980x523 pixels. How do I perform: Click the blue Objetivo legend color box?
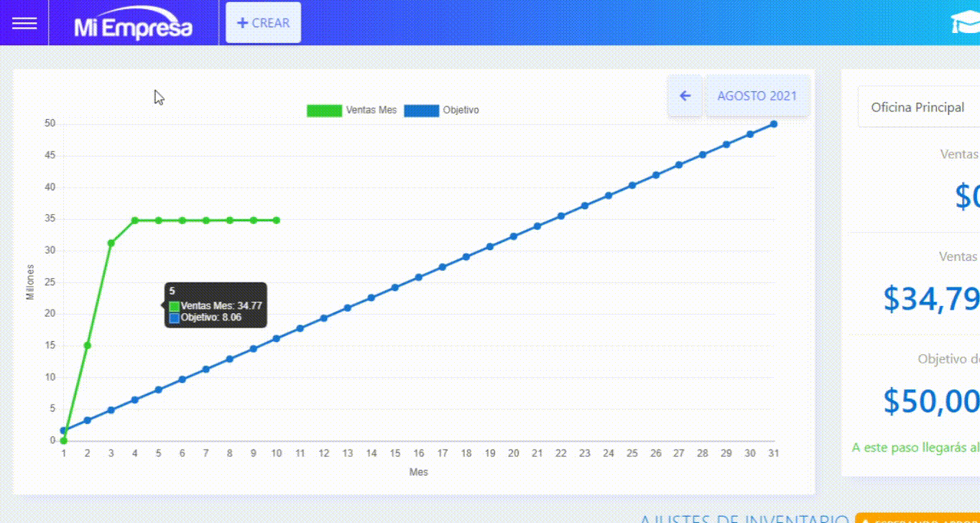click(x=421, y=111)
